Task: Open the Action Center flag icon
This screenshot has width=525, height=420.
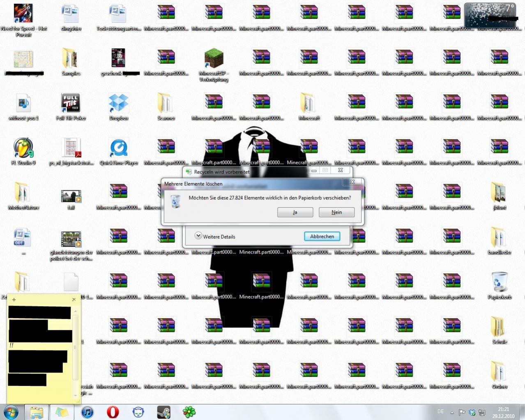Action: click(x=462, y=412)
